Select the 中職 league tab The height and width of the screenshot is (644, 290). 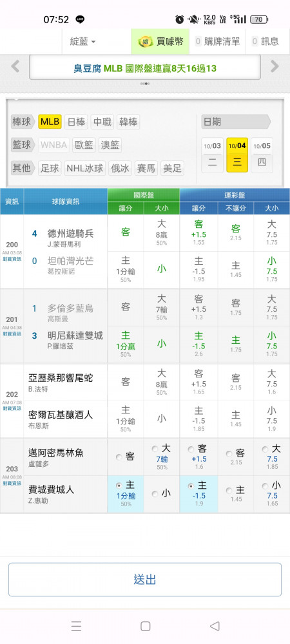102,122
